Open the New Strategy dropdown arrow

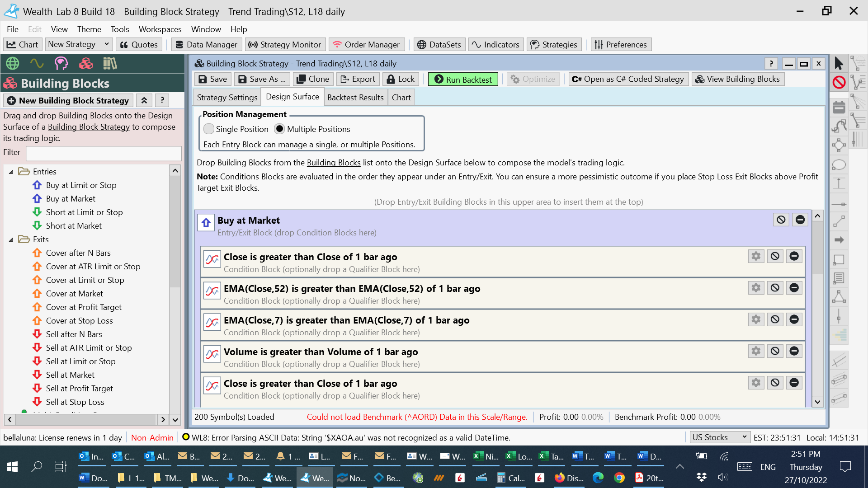(107, 44)
